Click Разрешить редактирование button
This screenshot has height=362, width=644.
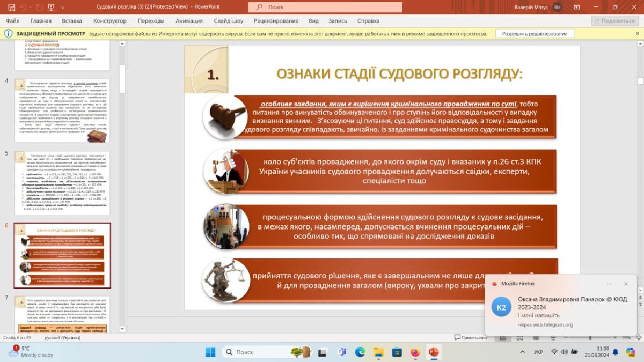click(x=535, y=34)
